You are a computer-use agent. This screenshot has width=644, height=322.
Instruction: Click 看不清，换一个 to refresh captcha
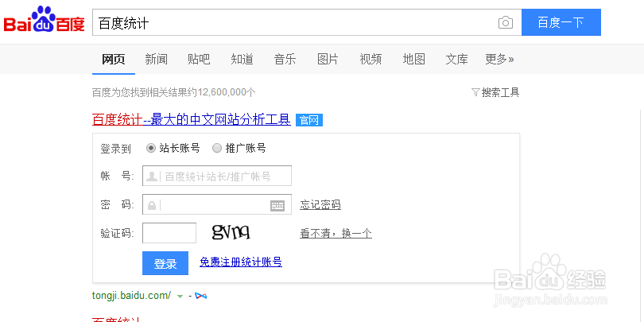click(336, 234)
